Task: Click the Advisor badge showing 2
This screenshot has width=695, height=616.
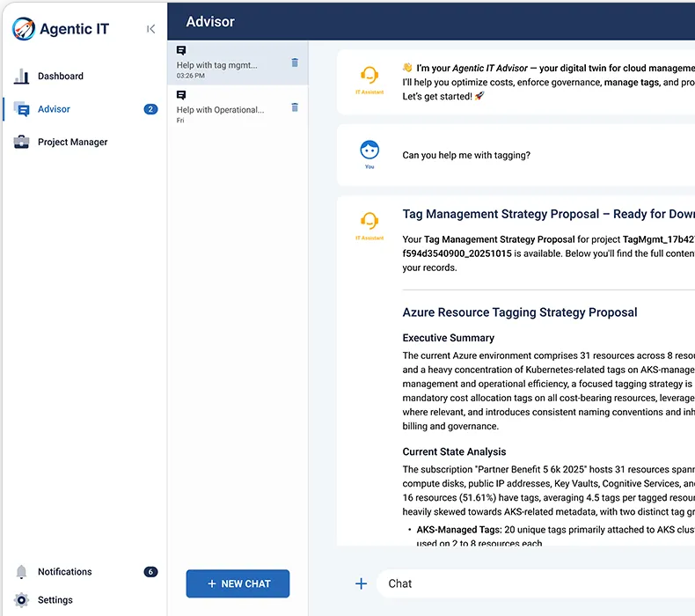Action: pos(150,109)
